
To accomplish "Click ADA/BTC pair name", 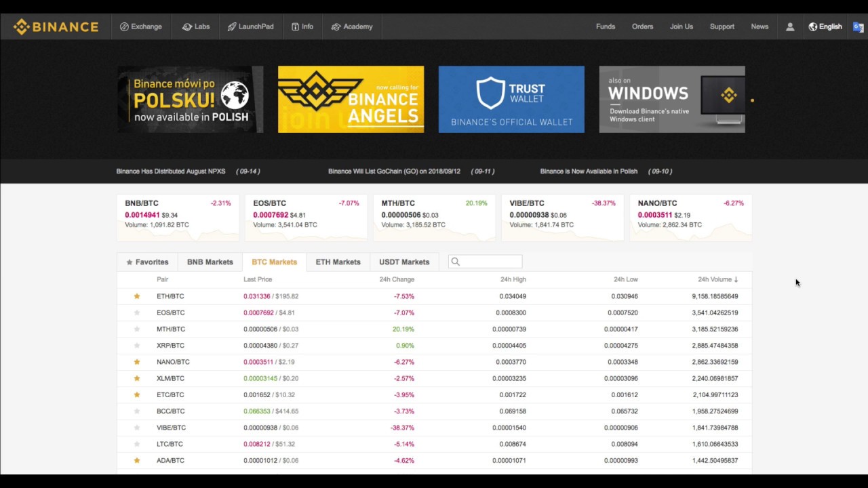I will click(x=170, y=460).
